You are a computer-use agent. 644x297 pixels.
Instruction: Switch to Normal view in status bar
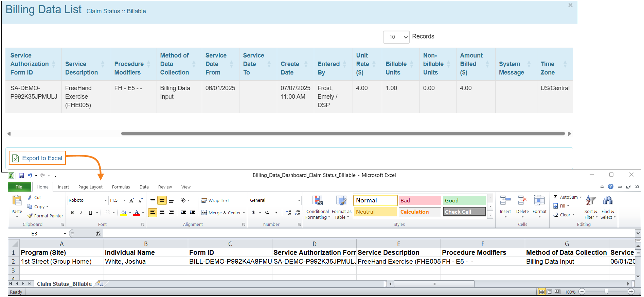[542, 292]
